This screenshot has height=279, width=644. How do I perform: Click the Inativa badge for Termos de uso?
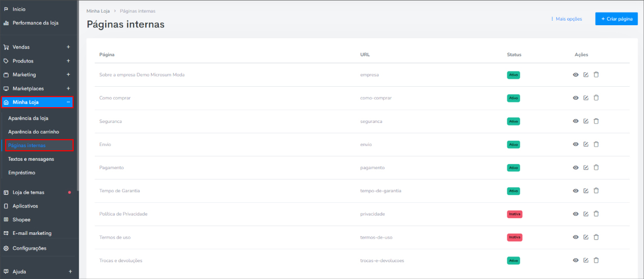click(515, 237)
